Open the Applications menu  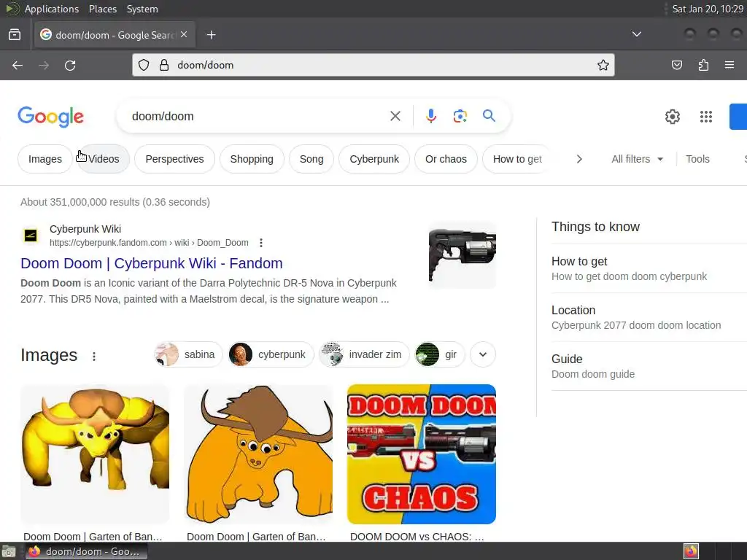[52, 9]
